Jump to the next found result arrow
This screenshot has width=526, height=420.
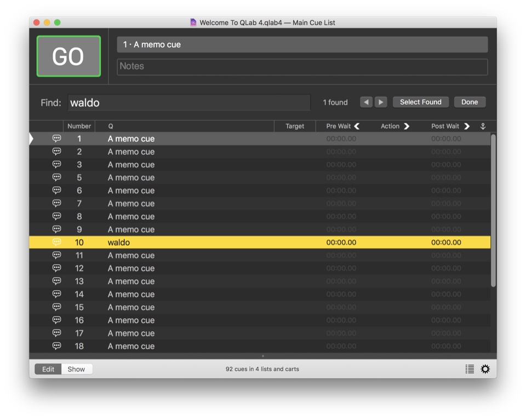pos(381,102)
